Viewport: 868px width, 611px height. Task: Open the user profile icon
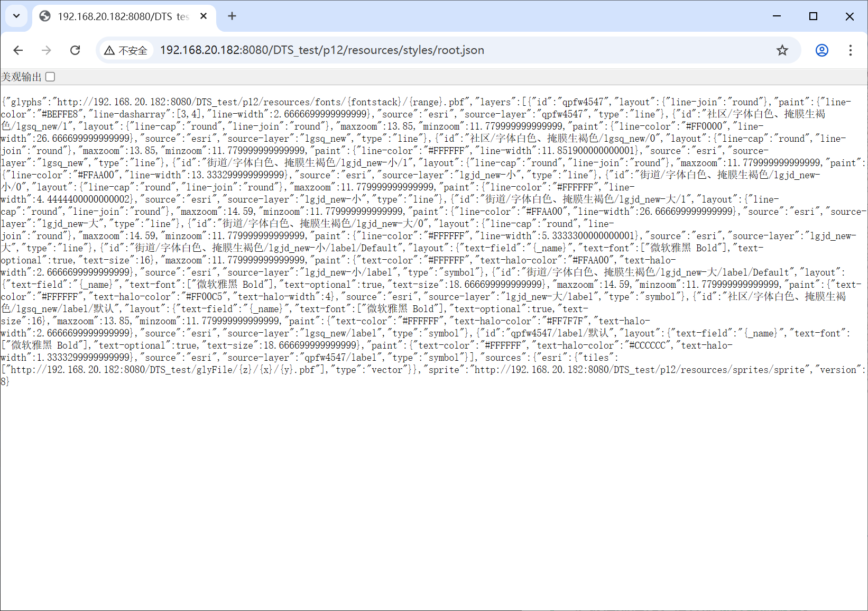pyautogui.click(x=821, y=50)
